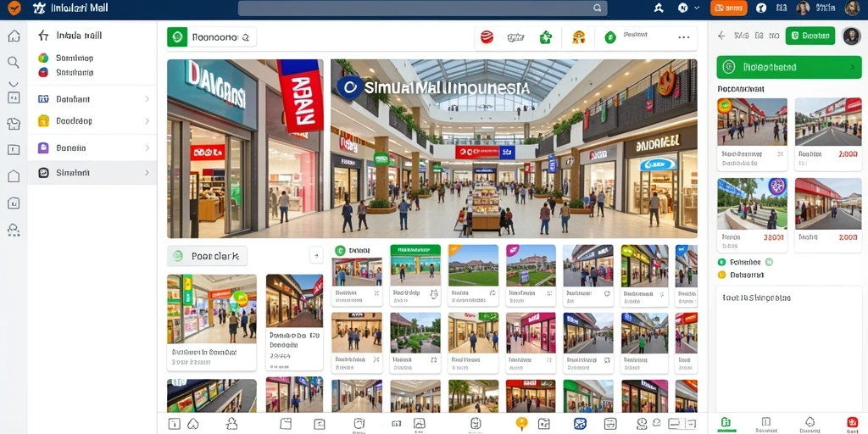Click the red ball brand icon in the main toolbar
Screen dimensions: 868x434
pos(487,37)
